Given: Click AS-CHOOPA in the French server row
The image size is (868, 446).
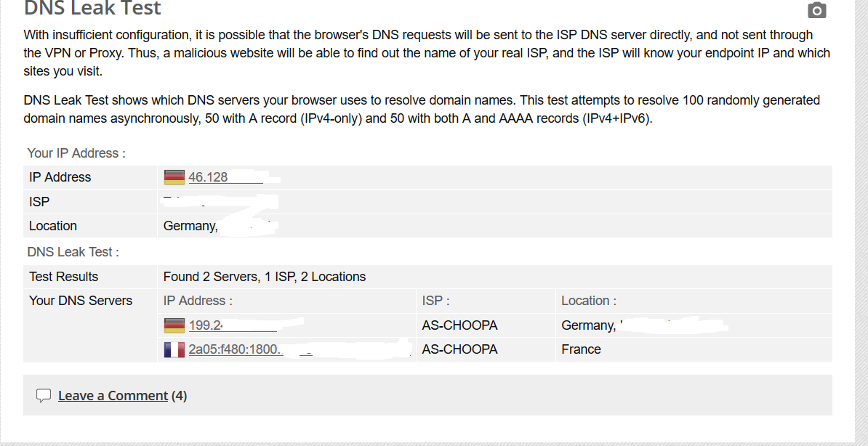Looking at the screenshot, I should click(459, 349).
